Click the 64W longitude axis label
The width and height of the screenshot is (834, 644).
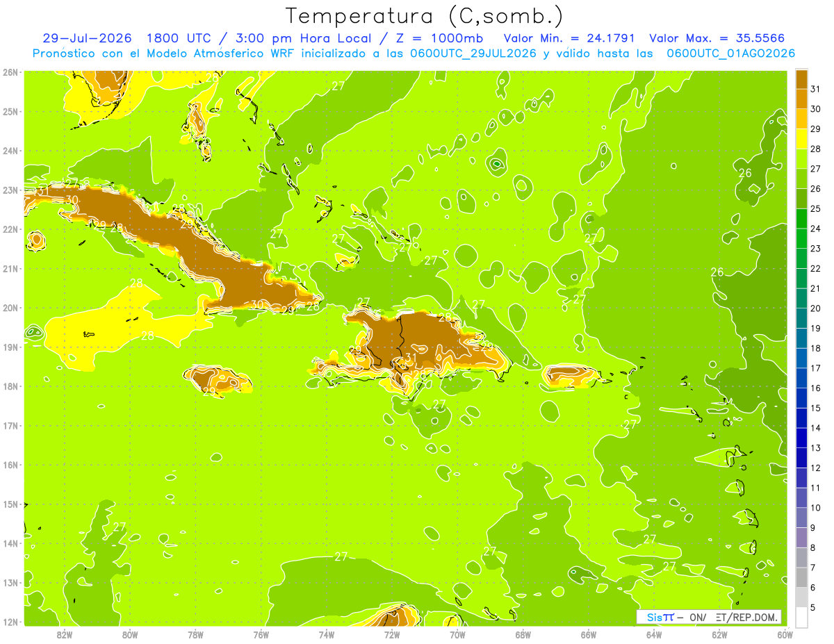654,634
